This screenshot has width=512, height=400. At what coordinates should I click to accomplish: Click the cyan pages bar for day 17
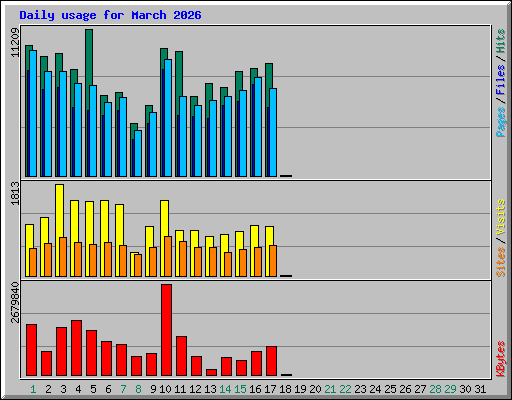click(273, 132)
